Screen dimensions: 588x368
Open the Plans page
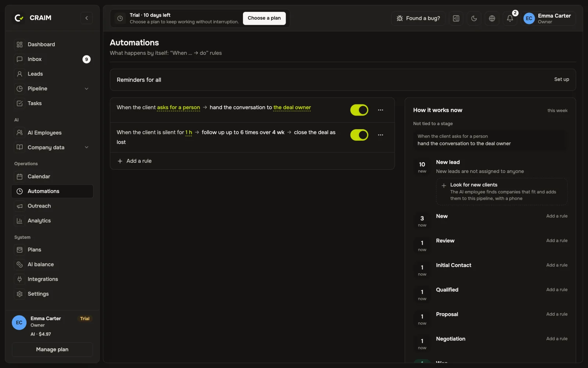click(52, 250)
